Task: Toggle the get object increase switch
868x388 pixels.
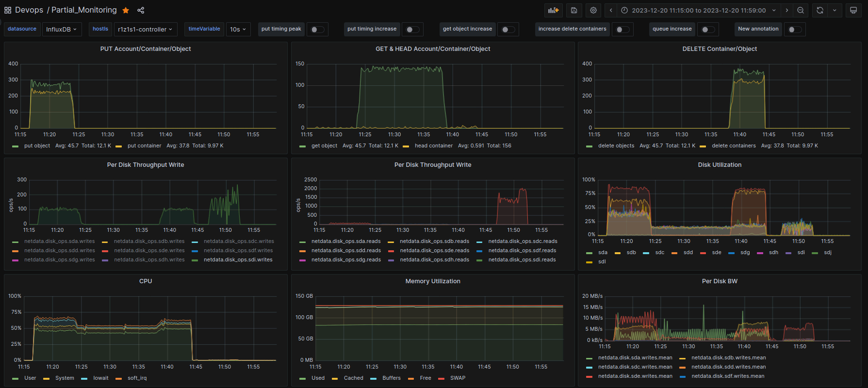Action: click(x=508, y=30)
